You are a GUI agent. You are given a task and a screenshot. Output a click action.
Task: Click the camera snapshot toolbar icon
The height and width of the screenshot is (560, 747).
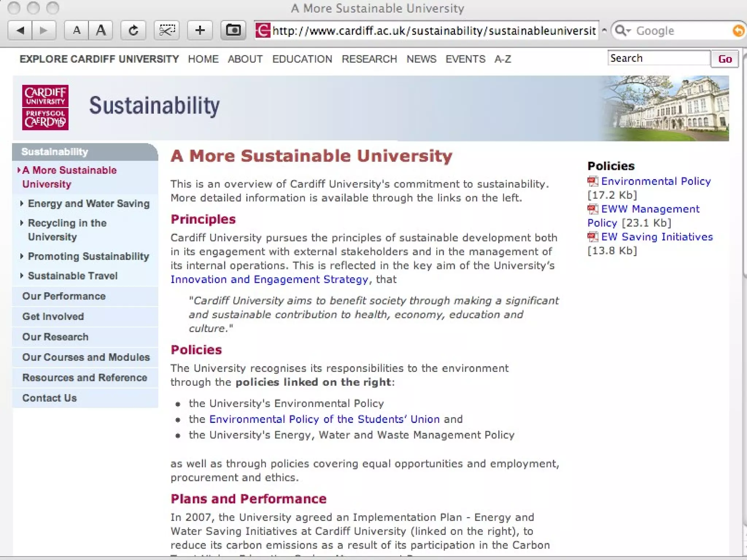click(x=233, y=30)
